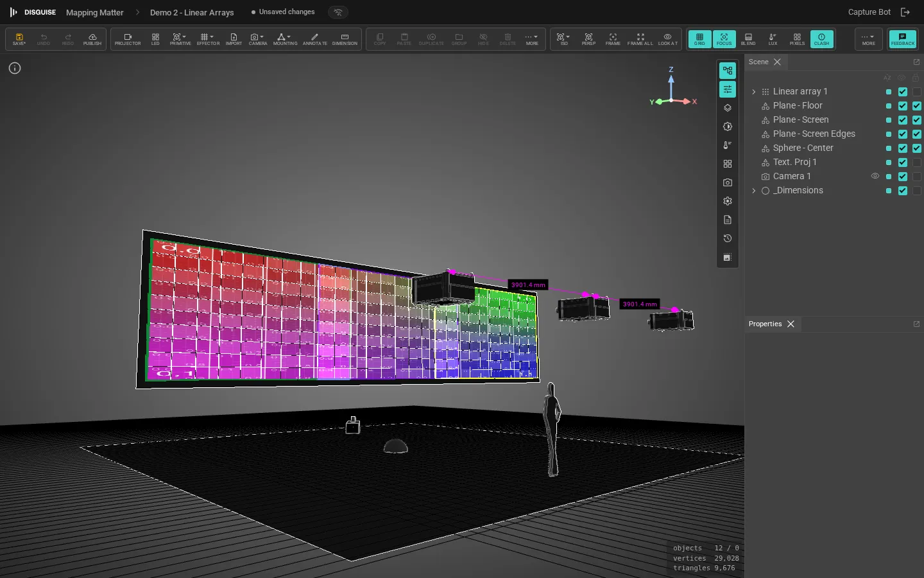
Task: Close the Scene tab
Action: coord(777,62)
